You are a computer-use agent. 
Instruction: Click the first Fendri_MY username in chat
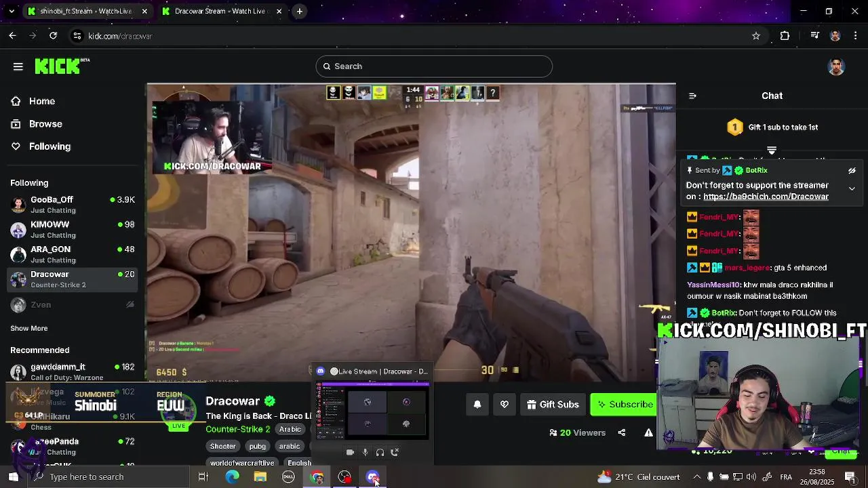[x=719, y=217]
